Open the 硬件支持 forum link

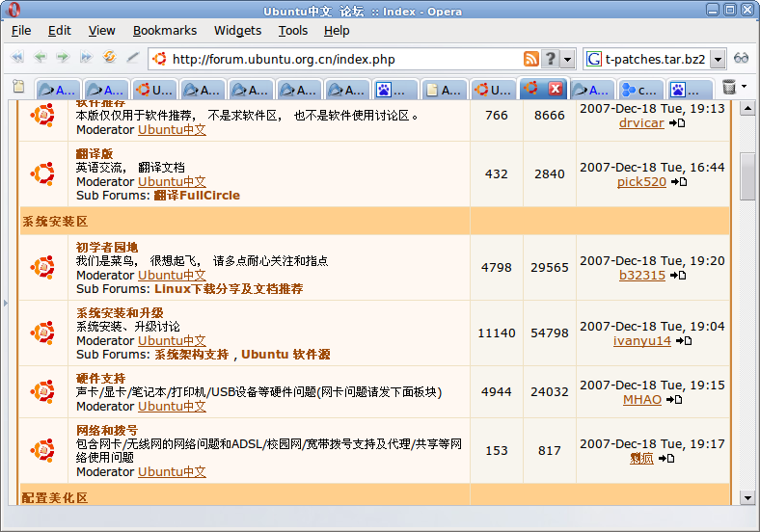tap(101, 379)
